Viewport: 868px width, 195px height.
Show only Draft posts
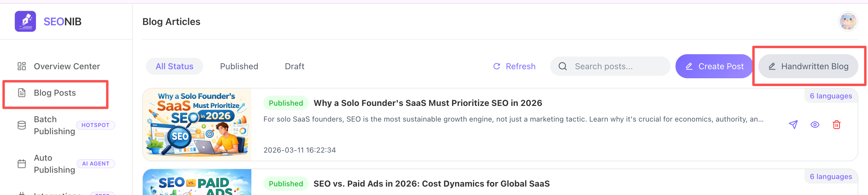tap(294, 66)
